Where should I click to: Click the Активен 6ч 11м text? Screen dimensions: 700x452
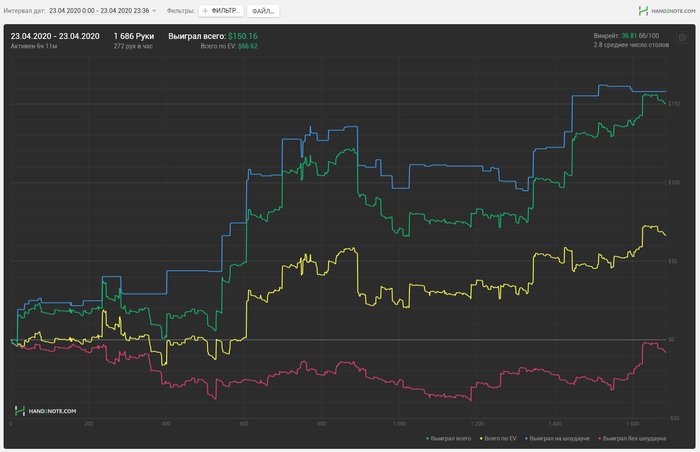tap(33, 46)
